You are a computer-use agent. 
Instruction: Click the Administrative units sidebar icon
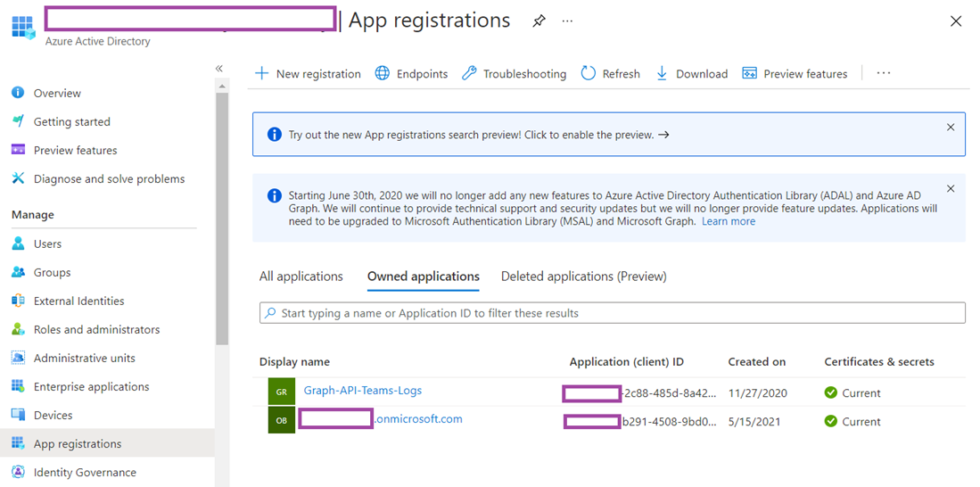click(18, 358)
